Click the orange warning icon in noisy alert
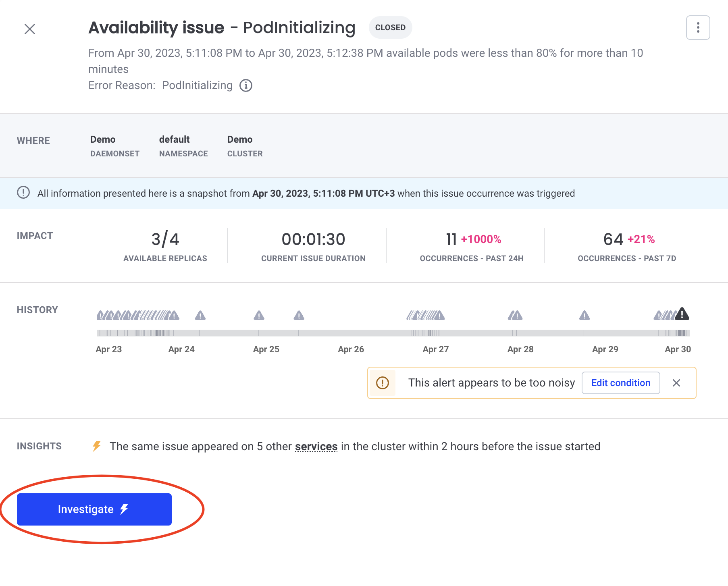Image resolution: width=728 pixels, height=586 pixels. (383, 383)
